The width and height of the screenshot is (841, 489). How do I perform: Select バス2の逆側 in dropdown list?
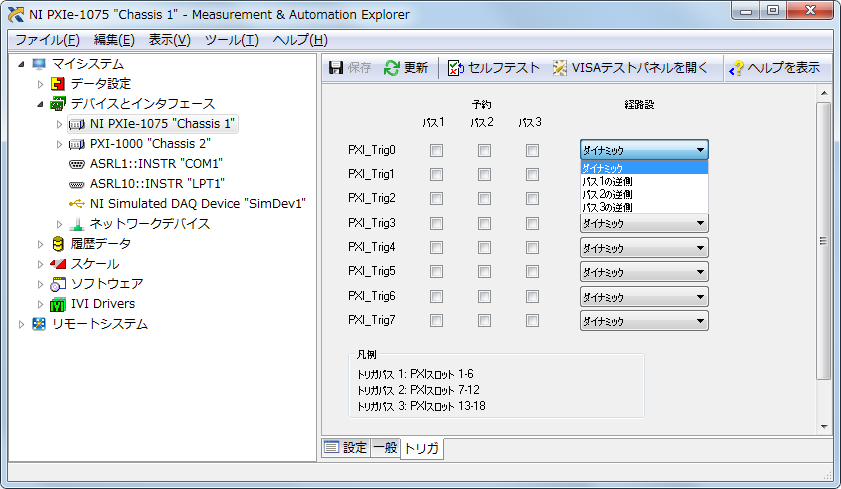644,194
